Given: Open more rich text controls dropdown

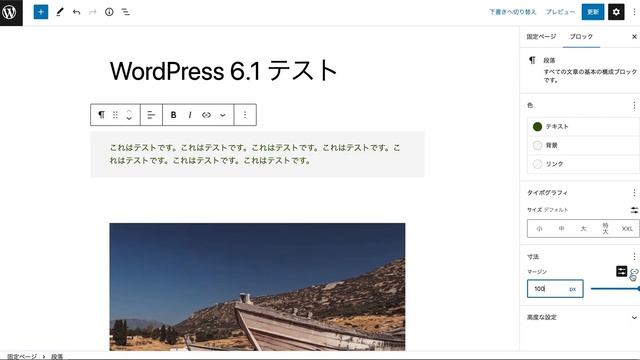Looking at the screenshot, I should (x=223, y=115).
